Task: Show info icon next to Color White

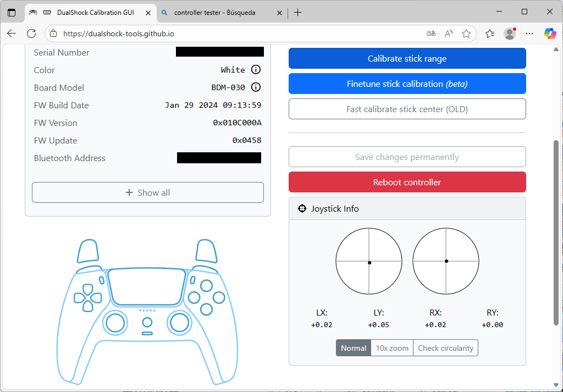Action: point(256,70)
